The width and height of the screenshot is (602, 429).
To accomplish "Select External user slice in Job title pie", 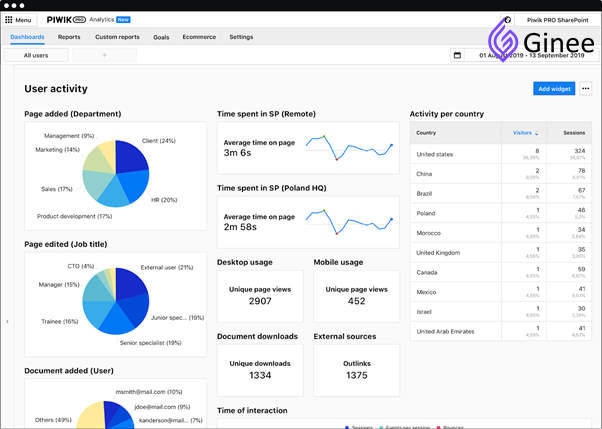I will pos(131,283).
